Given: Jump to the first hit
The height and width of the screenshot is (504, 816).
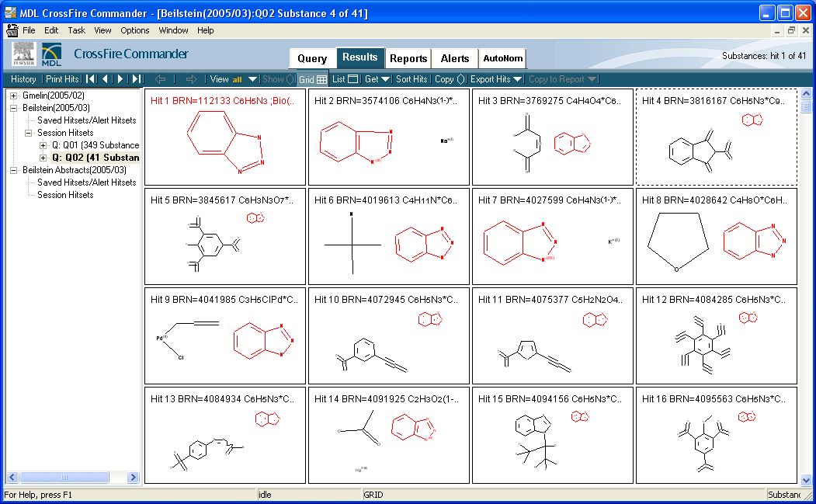Looking at the screenshot, I should pos(91,79).
